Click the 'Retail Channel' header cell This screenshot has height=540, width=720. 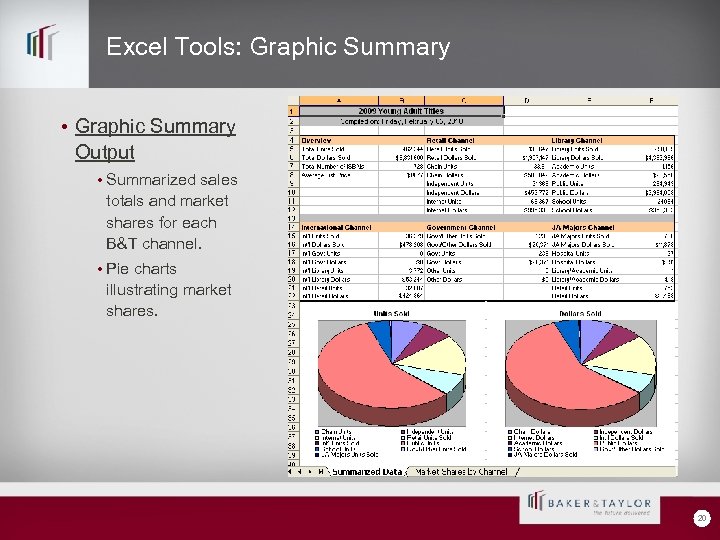pos(464,141)
